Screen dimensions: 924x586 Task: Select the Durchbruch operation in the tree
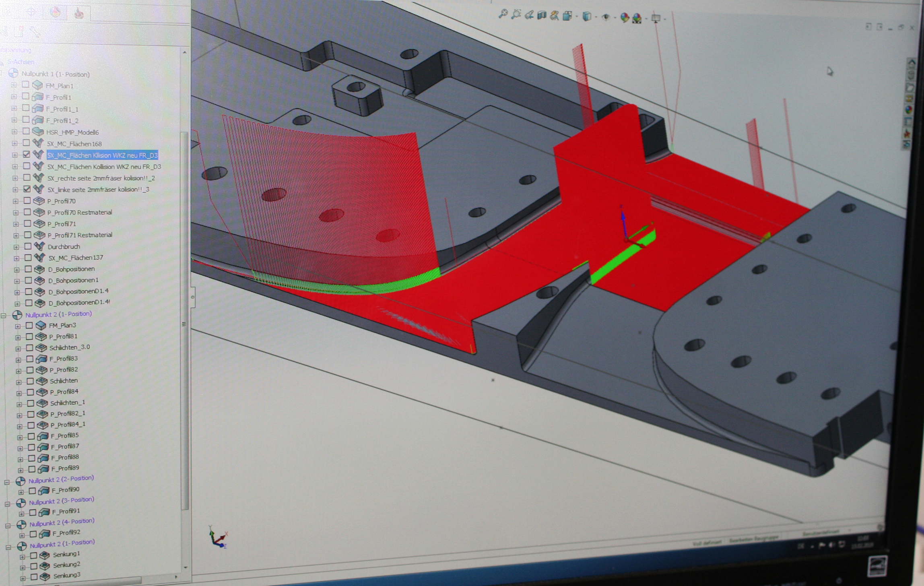click(x=64, y=246)
